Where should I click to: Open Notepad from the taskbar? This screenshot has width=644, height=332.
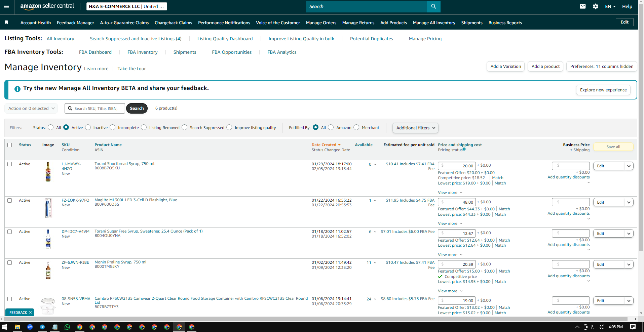pyautogui.click(x=55, y=327)
